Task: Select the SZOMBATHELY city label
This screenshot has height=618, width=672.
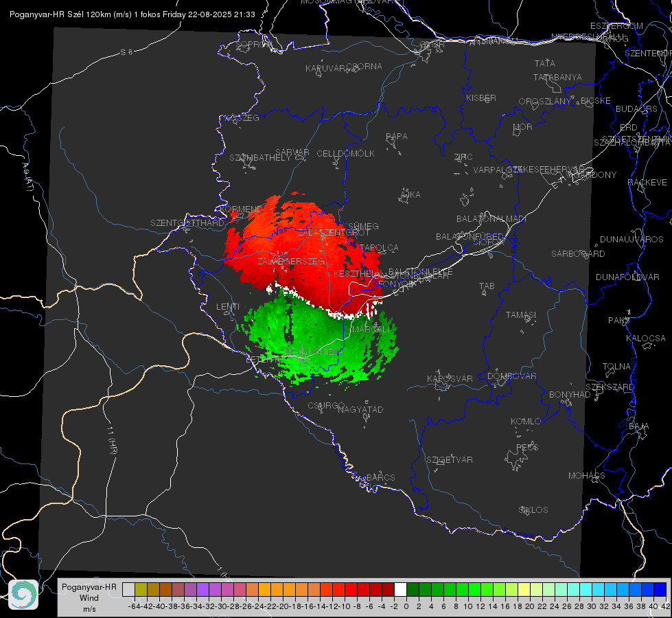Action: pyautogui.click(x=259, y=158)
